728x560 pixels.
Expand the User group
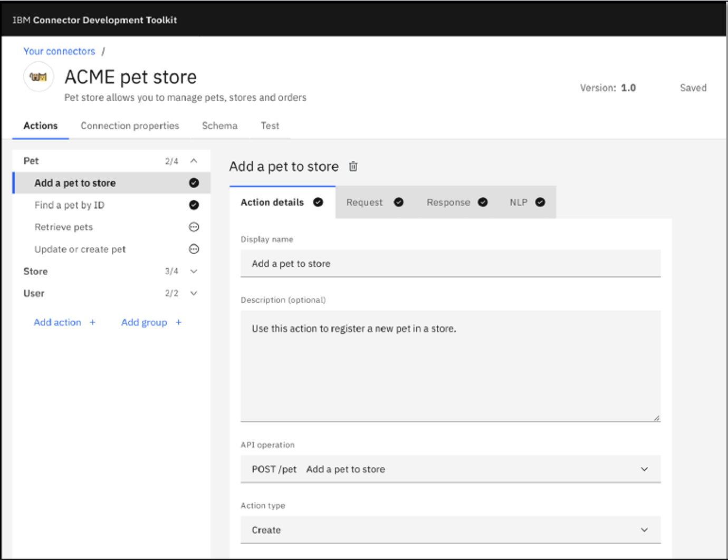click(x=194, y=294)
